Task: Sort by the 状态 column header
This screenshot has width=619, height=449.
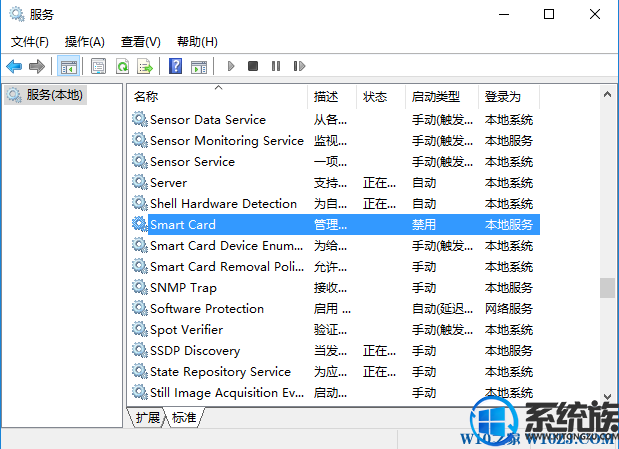Action: click(381, 97)
